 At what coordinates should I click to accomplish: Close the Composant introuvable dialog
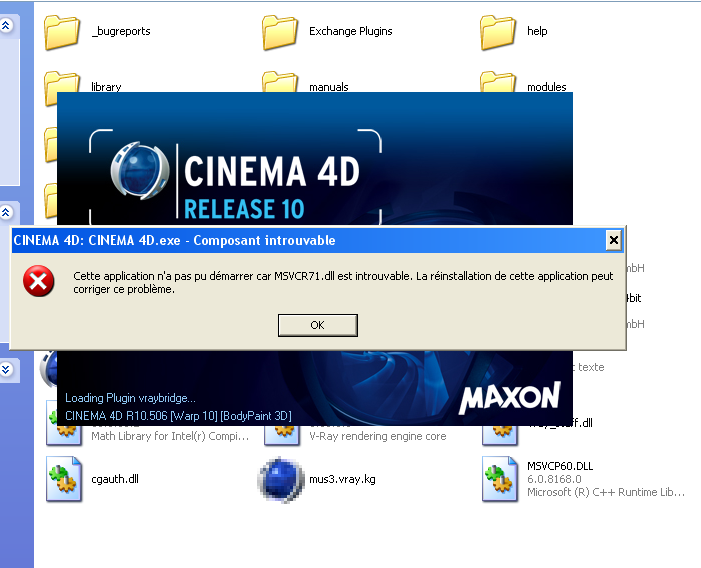click(614, 240)
